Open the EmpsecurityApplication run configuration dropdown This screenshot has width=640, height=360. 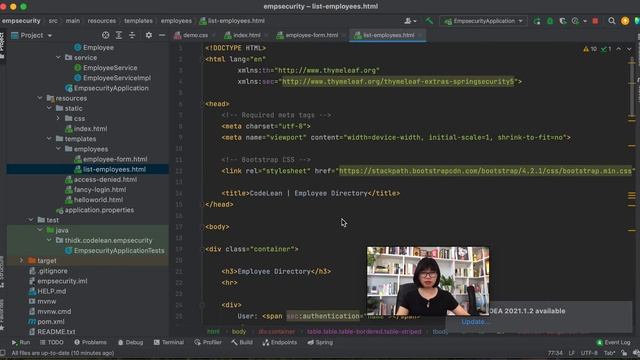(x=483, y=21)
